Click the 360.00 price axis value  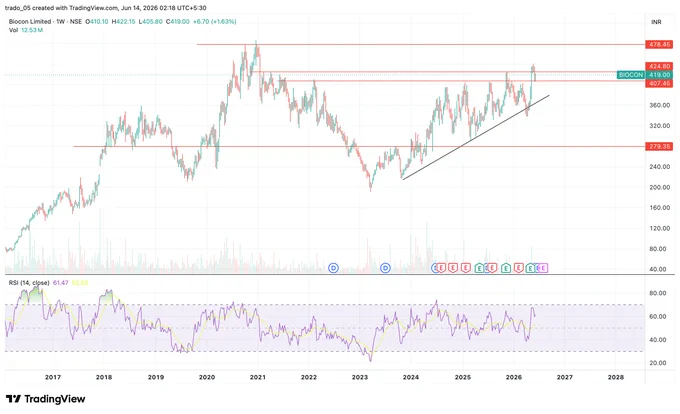click(x=659, y=105)
